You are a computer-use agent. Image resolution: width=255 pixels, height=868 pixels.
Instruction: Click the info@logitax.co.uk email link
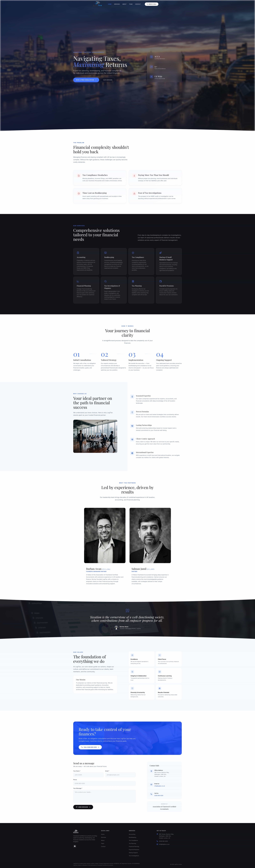160,786
